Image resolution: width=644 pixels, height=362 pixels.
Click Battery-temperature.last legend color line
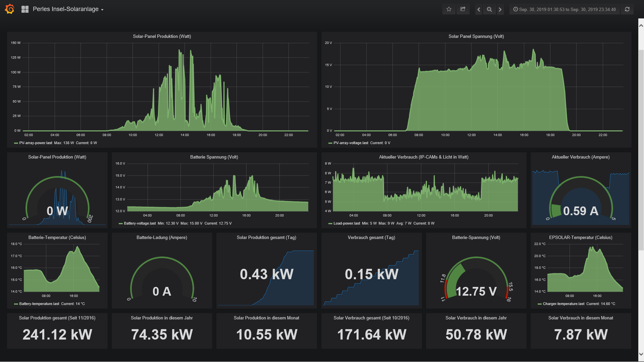tap(16, 304)
